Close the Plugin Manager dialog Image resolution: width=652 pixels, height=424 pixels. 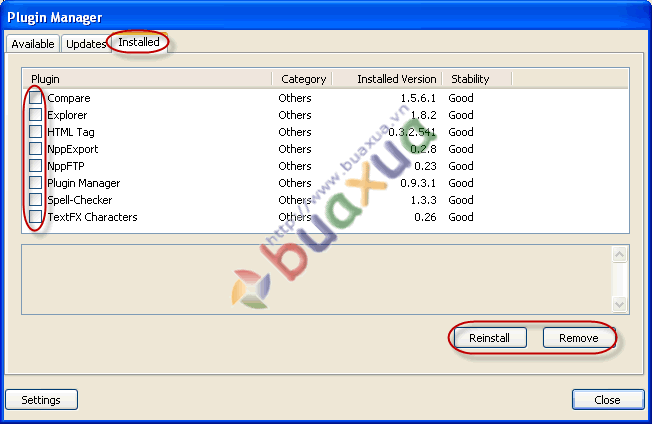click(x=608, y=400)
